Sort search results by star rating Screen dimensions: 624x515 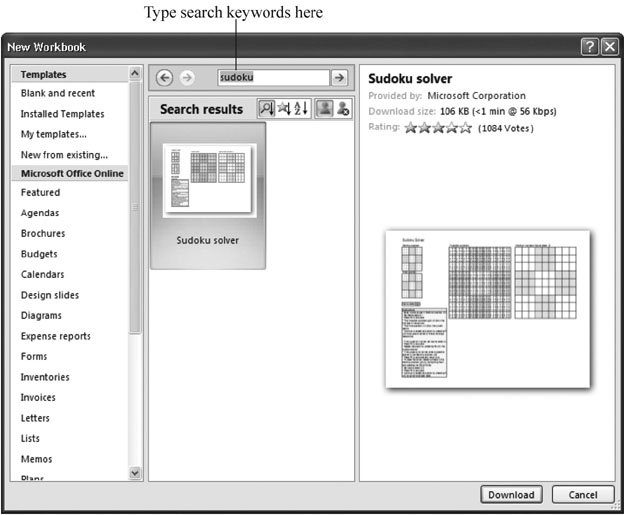click(x=283, y=109)
